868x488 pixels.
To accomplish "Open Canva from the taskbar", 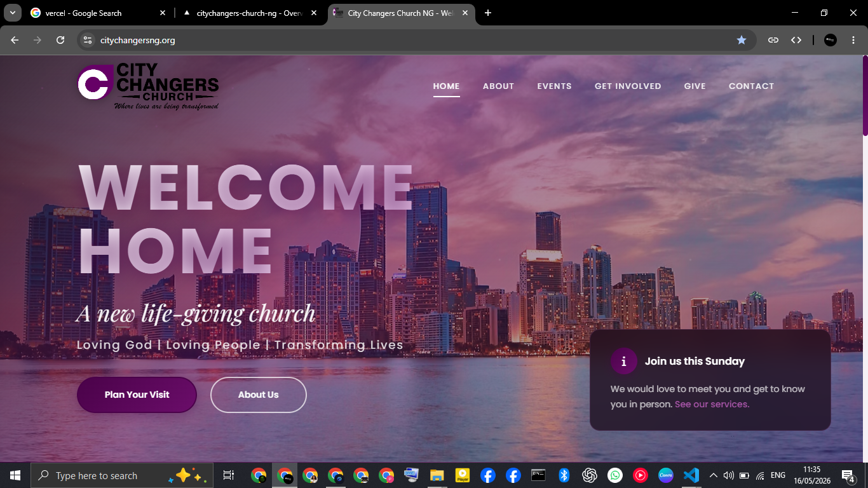I will [x=665, y=475].
